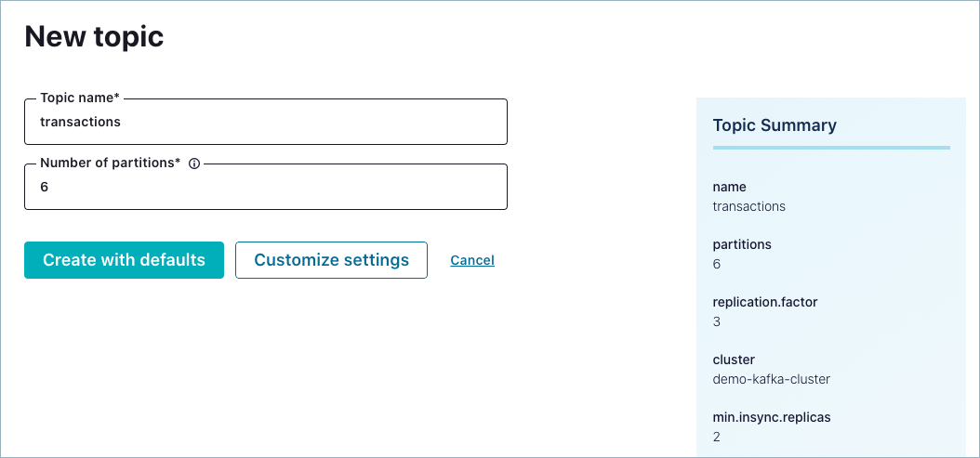Select the replication.factor label in summary
The width and height of the screenshot is (980, 458).
[x=764, y=302]
